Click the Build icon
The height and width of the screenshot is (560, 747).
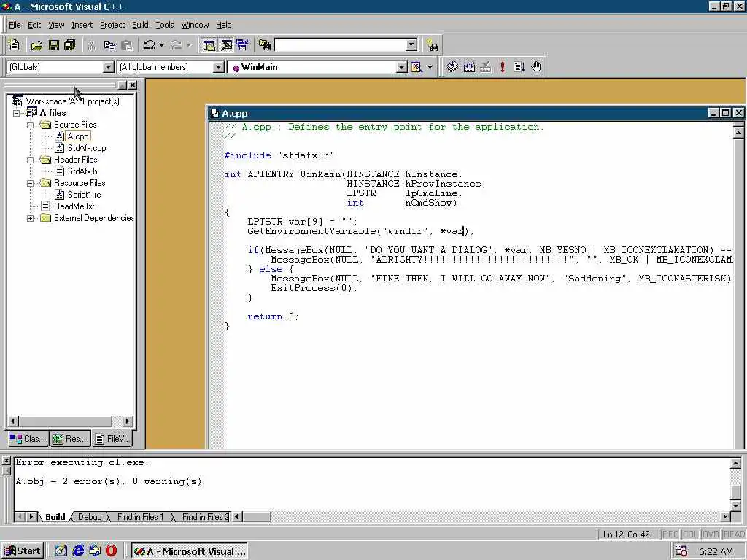469,67
